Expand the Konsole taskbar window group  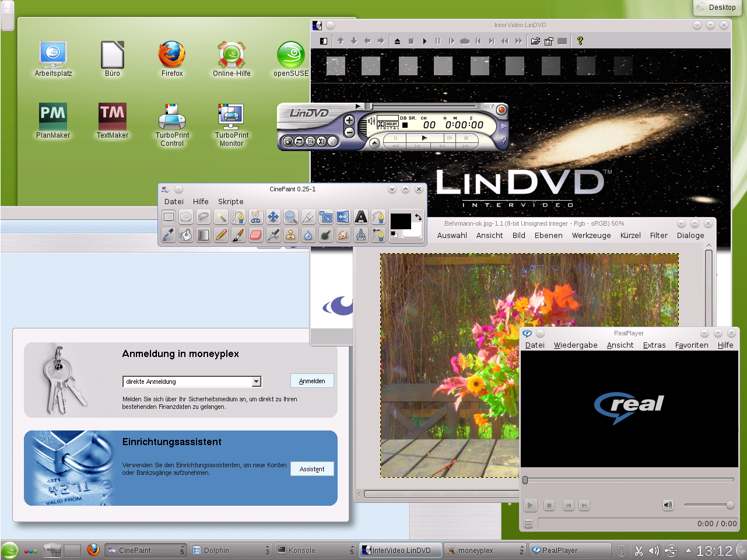[x=352, y=550]
